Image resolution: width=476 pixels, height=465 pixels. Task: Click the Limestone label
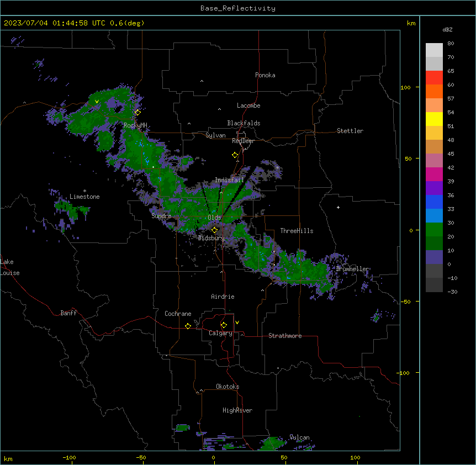84,197
